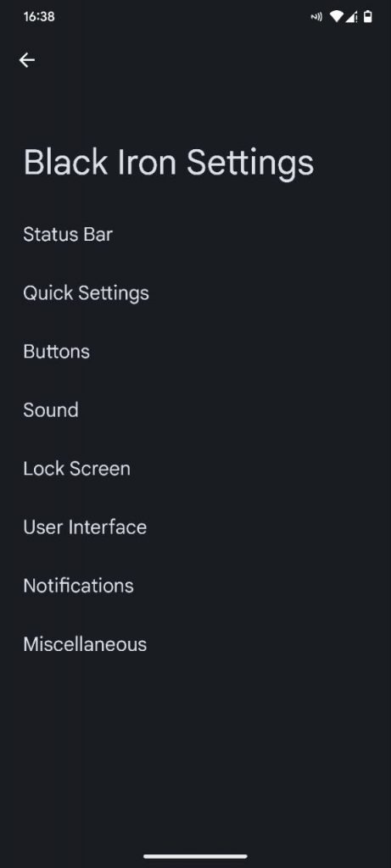
Task: Tap the NFC indicator in status bar
Action: 316,17
